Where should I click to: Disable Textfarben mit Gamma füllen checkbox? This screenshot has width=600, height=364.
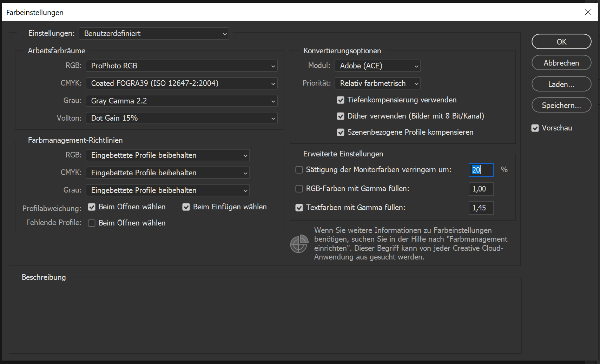(299, 208)
